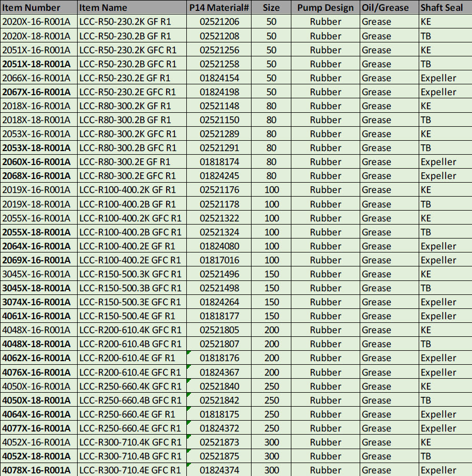The image size is (472, 476).
Task: Select Grease in the 4076X-16-R001A row
Action: coord(389,372)
